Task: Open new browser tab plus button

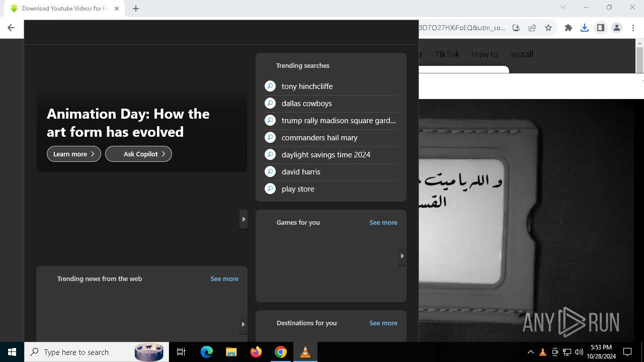Action: (136, 8)
